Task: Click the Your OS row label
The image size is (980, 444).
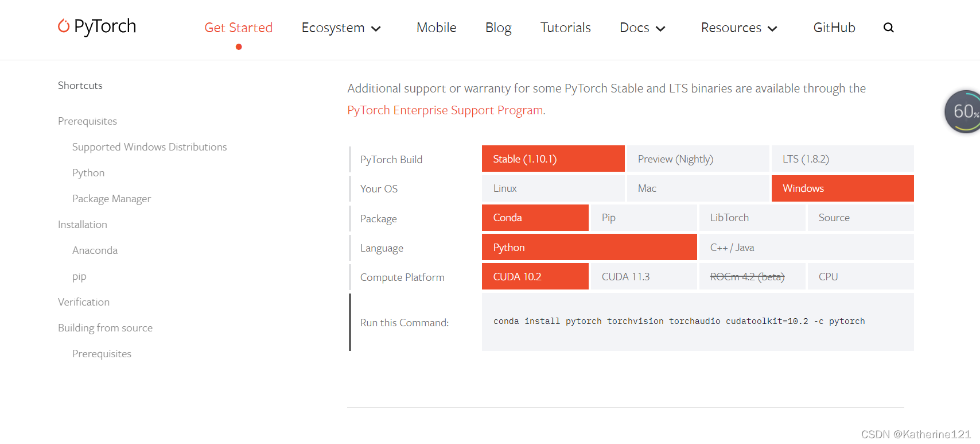Action: pyautogui.click(x=379, y=189)
